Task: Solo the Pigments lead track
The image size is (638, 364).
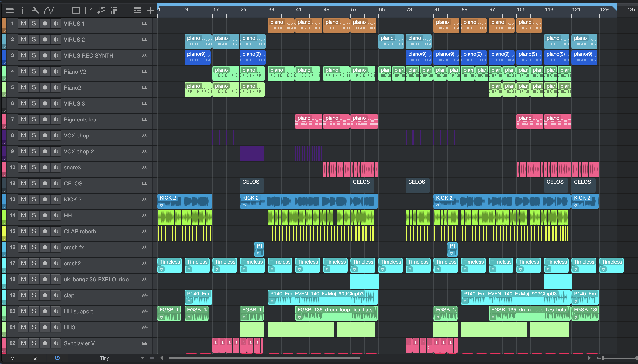Action: click(x=34, y=119)
